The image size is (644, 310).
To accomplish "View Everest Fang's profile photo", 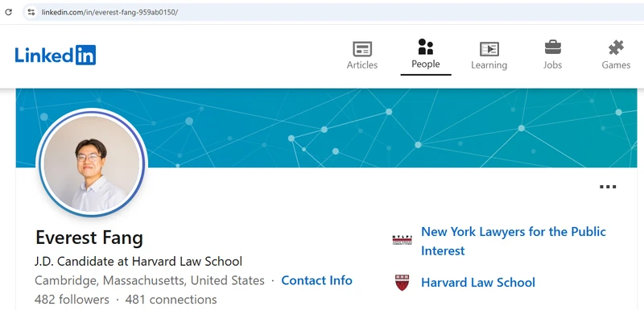I will (x=91, y=163).
